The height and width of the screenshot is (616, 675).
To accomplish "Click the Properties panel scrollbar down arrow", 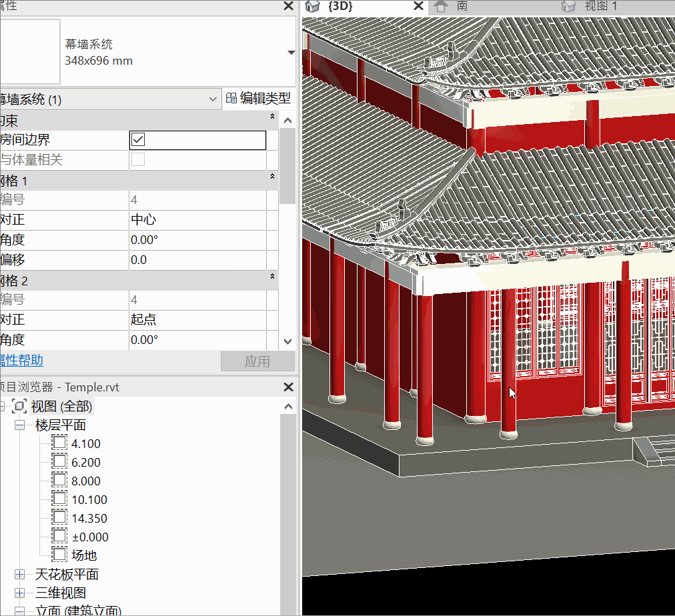I will tap(287, 341).
